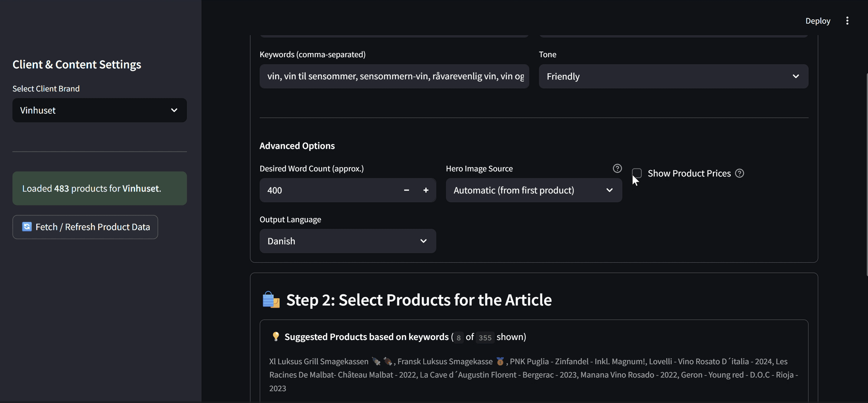Click the 355 products shown badge
The width and height of the screenshot is (868, 403).
[485, 337]
